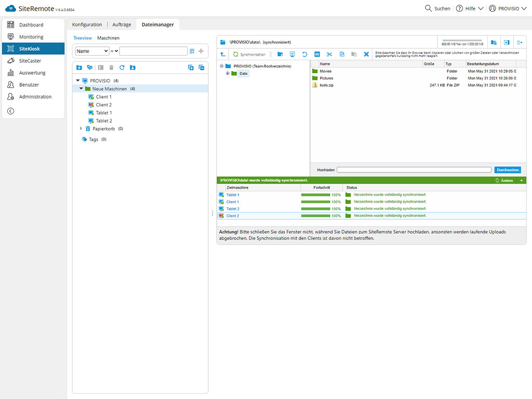532x399 pixels.
Task: Switch to the Aufträge tab
Action: [x=122, y=24]
